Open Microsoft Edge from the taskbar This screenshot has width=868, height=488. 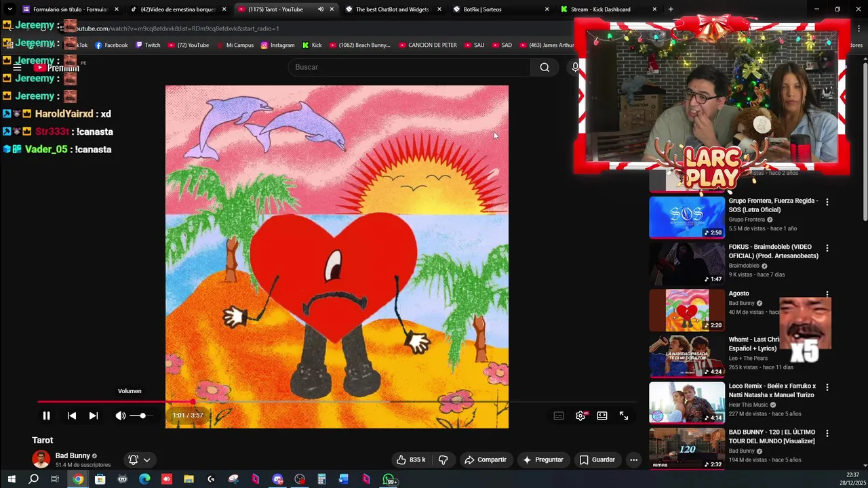(x=144, y=479)
